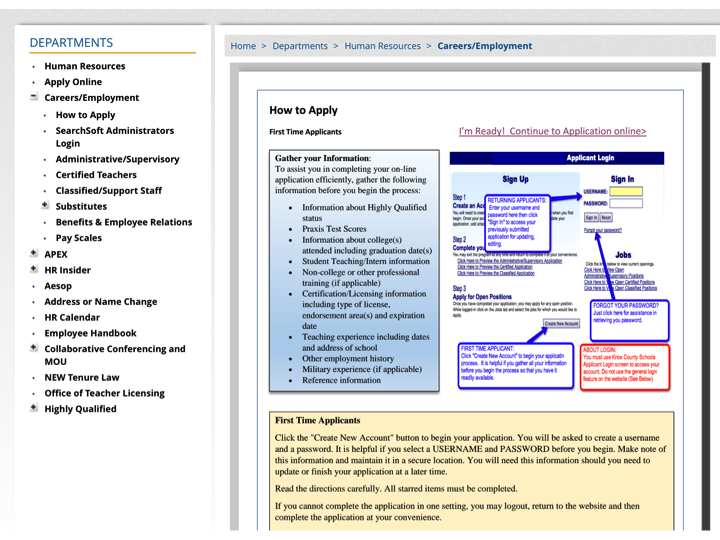Viewport: 720px width, 540px height.
Task: Open Office of Teacher Licensing link
Action: 104,393
